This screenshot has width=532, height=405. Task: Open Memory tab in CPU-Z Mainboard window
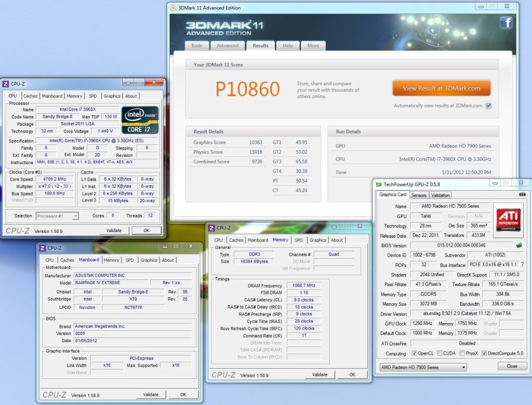point(111,260)
